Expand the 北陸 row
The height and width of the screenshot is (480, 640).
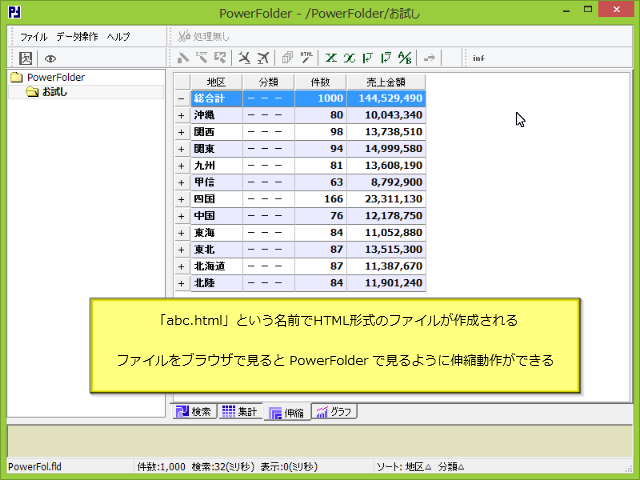tap(181, 283)
